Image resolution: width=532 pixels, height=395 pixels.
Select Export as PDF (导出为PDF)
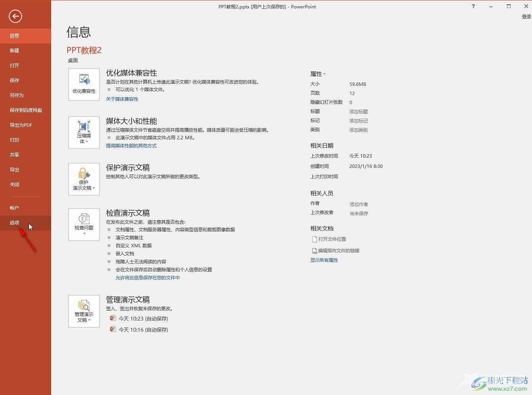(26, 125)
